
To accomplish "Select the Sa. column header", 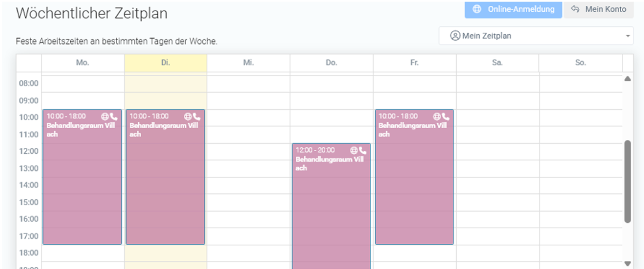I will coord(497,63).
